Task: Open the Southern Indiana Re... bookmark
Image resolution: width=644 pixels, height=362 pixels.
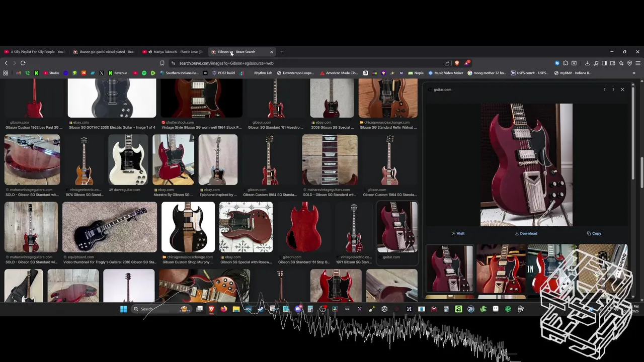Action: (179, 73)
